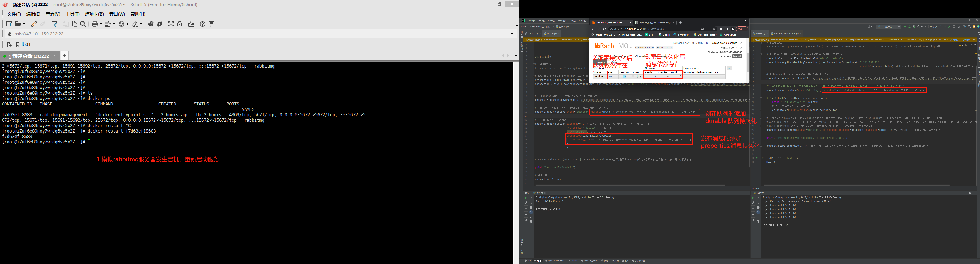The height and width of the screenshot is (264, 980).
Task: Click the Google bookmark in Chrome bar
Action: coord(665,35)
